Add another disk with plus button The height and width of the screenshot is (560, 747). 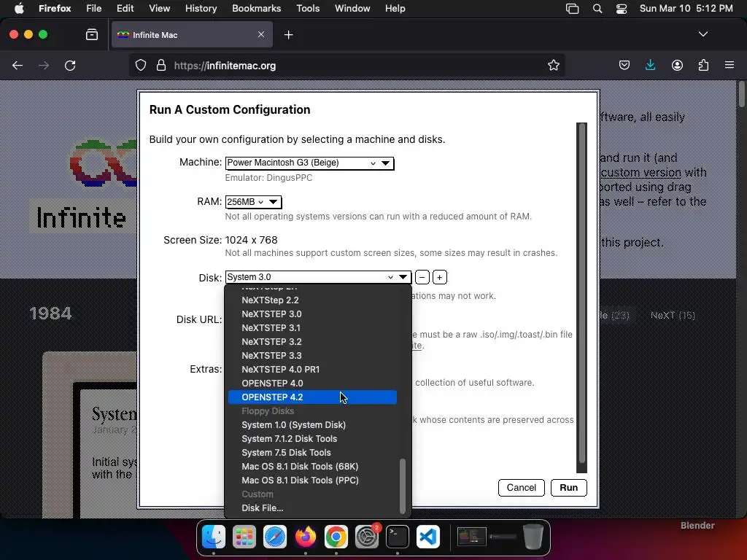click(x=440, y=277)
